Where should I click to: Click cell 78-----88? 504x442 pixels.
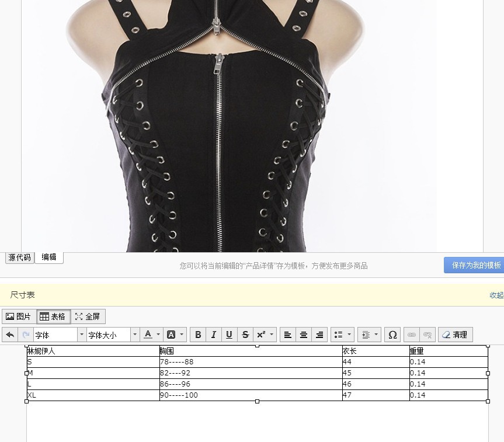(x=251, y=362)
